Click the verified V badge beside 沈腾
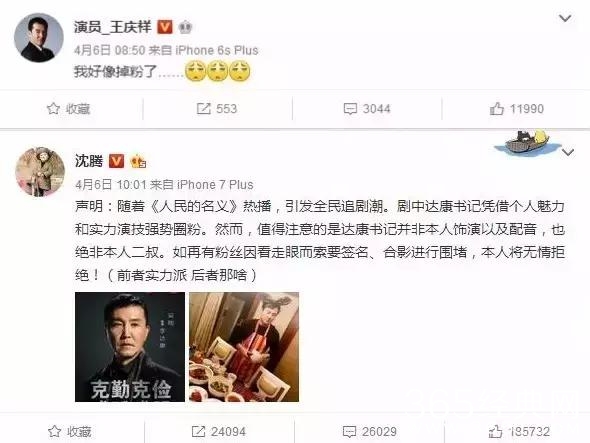This screenshot has width=590, height=443. [116, 161]
